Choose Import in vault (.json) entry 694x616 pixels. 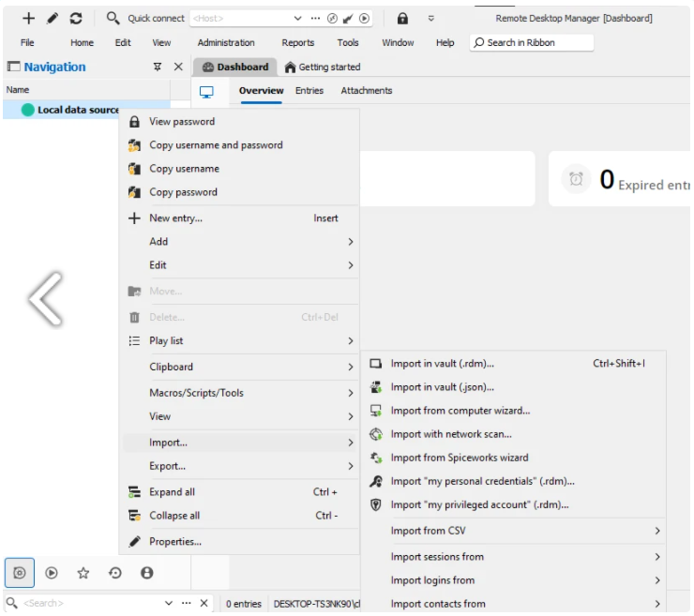click(442, 386)
